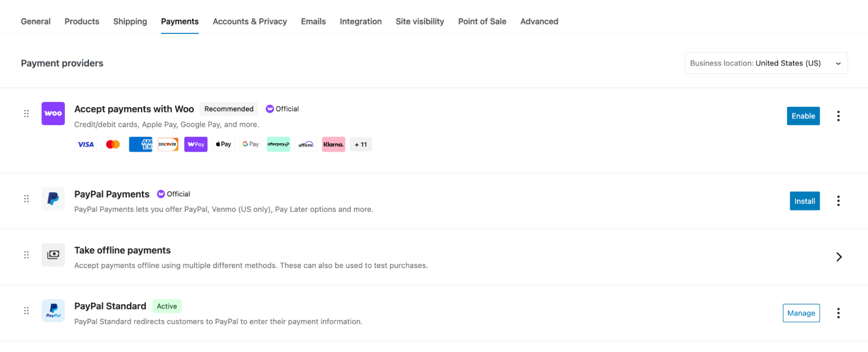Show the +11 more payment methods

[x=361, y=145]
